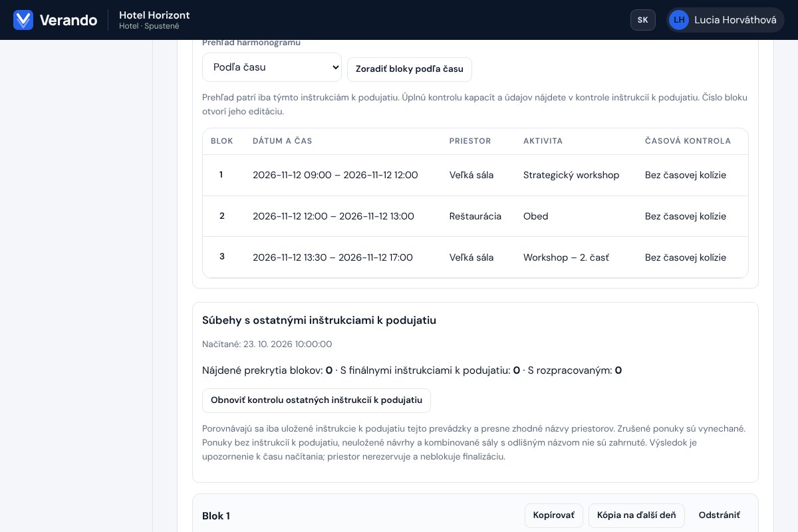Expand the Podľa času schedule dropdown
798x532 pixels.
click(x=272, y=67)
